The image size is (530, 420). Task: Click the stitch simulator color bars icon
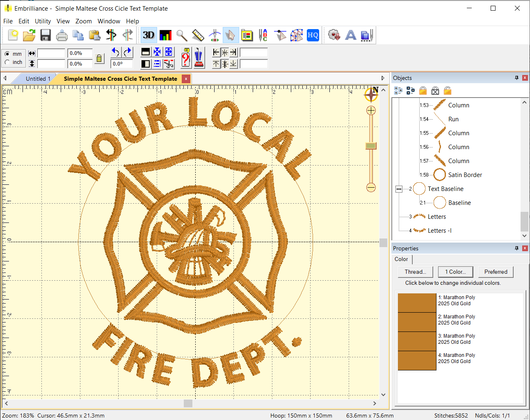click(x=165, y=35)
